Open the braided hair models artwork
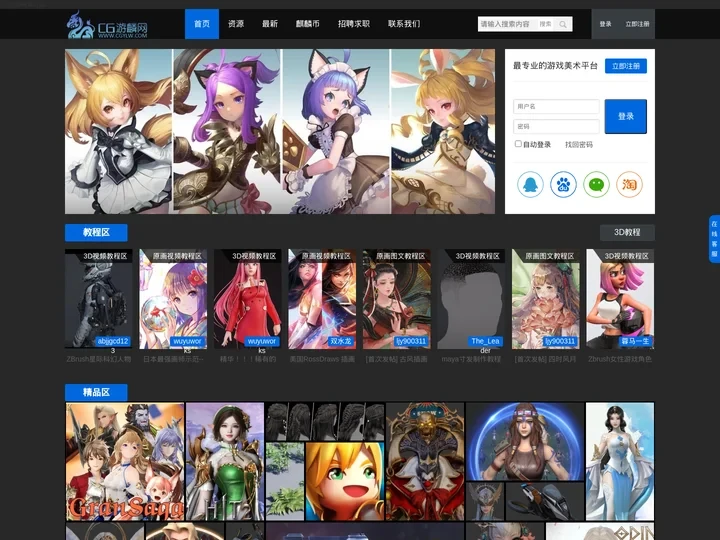Screen dimensions: 720x540 coord(325,422)
